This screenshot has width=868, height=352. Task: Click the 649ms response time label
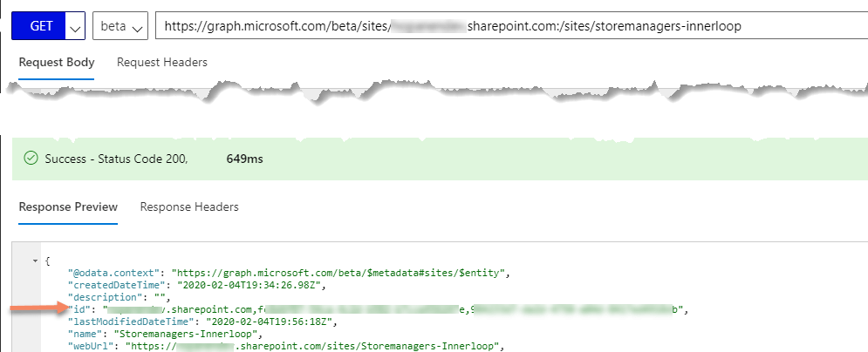click(244, 159)
